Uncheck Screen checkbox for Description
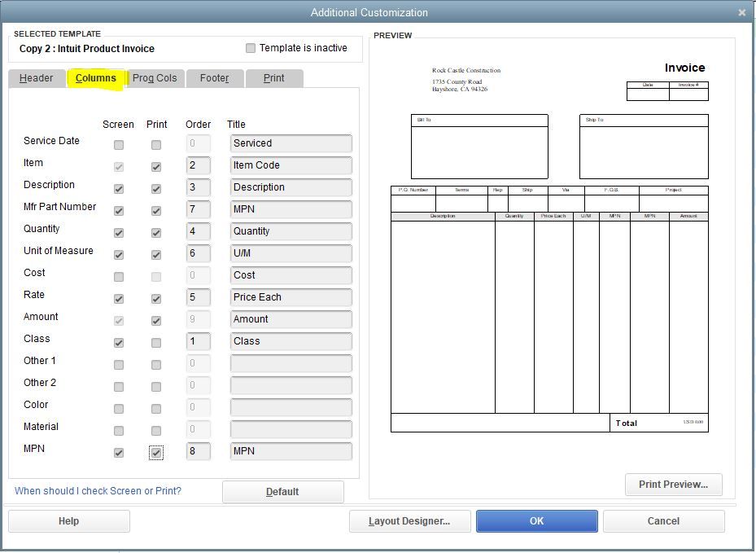 click(x=119, y=189)
